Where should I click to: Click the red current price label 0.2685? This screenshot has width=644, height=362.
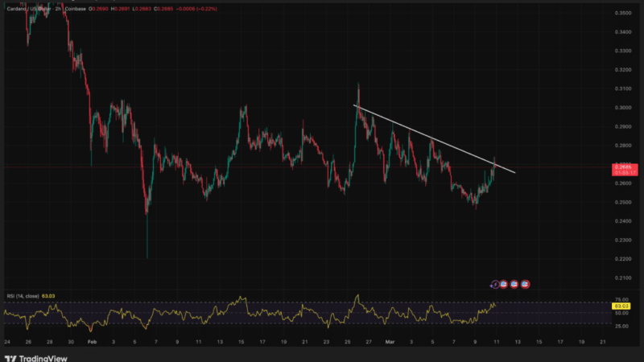[625, 169]
